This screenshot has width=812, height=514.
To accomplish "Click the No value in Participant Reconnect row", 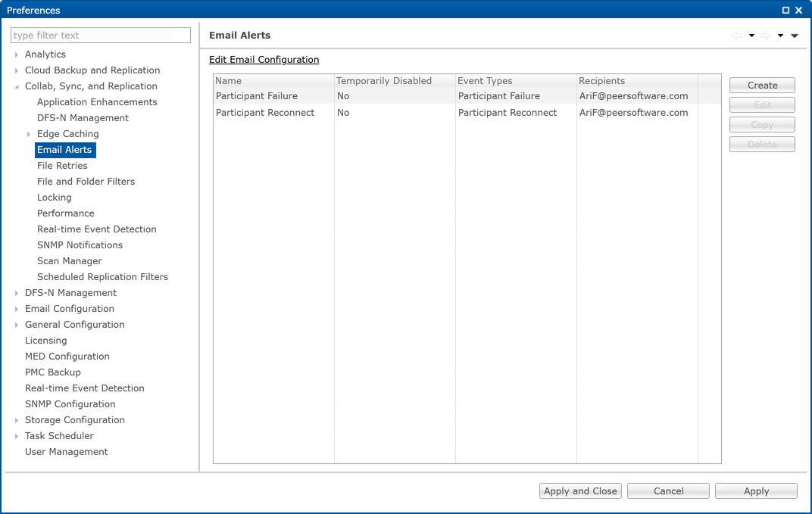I will (x=343, y=113).
